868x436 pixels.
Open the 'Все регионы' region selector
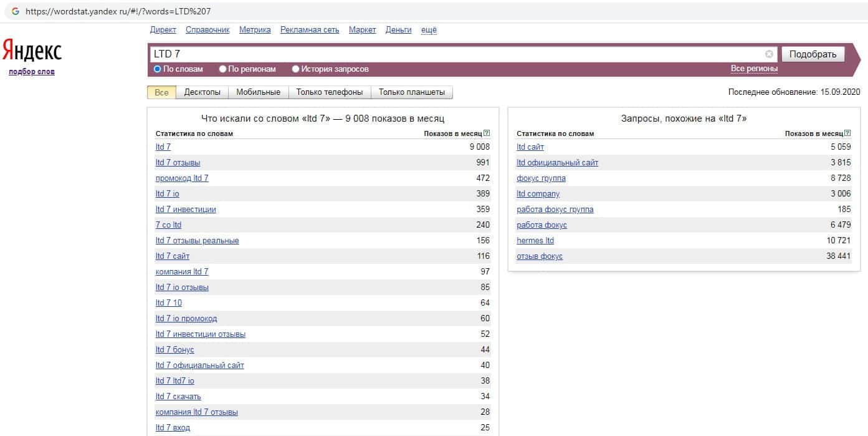(754, 69)
